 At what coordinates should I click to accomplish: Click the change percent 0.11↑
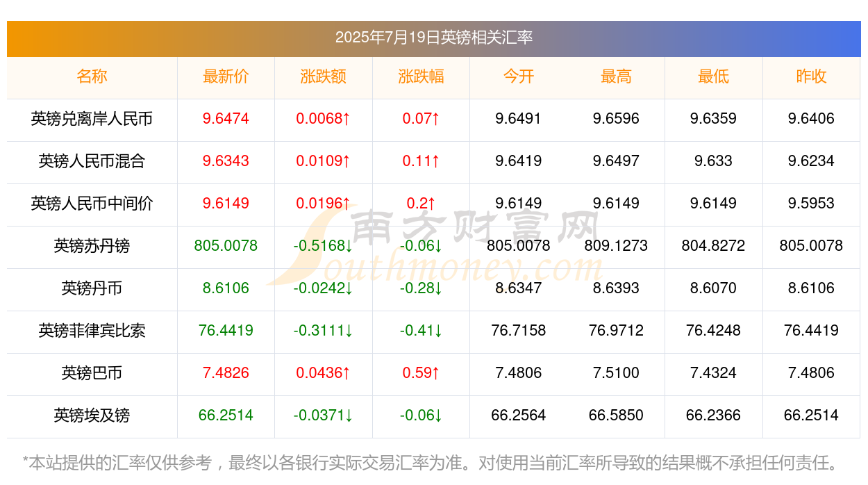(421, 161)
